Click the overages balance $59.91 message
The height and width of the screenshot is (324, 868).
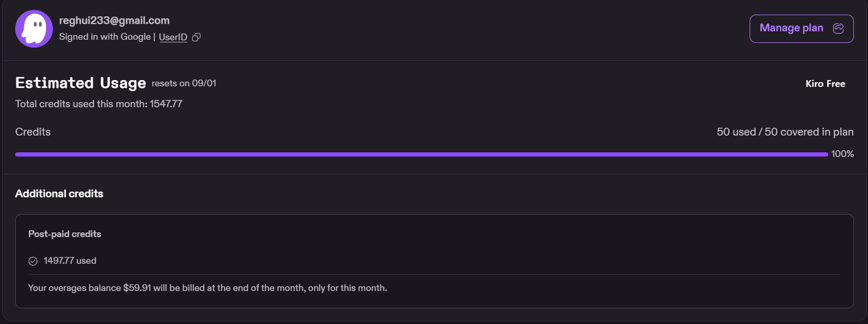point(207,288)
